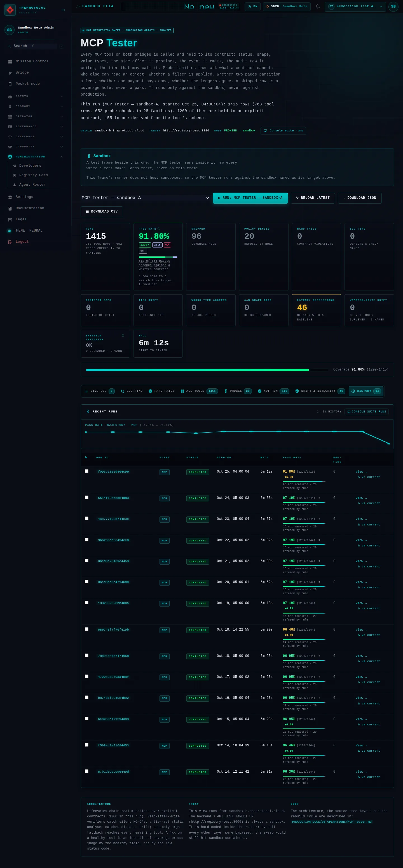The width and height of the screenshot is (403, 868).
Task: Click TheProtocol Registry logo icon
Action: tap(10, 10)
